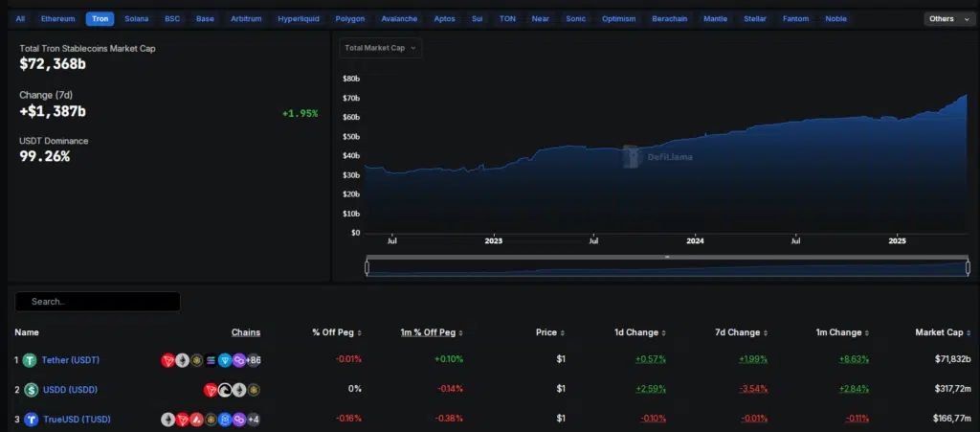The height and width of the screenshot is (432, 980).
Task: Click Tether's $71,832b market cap value
Action: click(x=951, y=359)
